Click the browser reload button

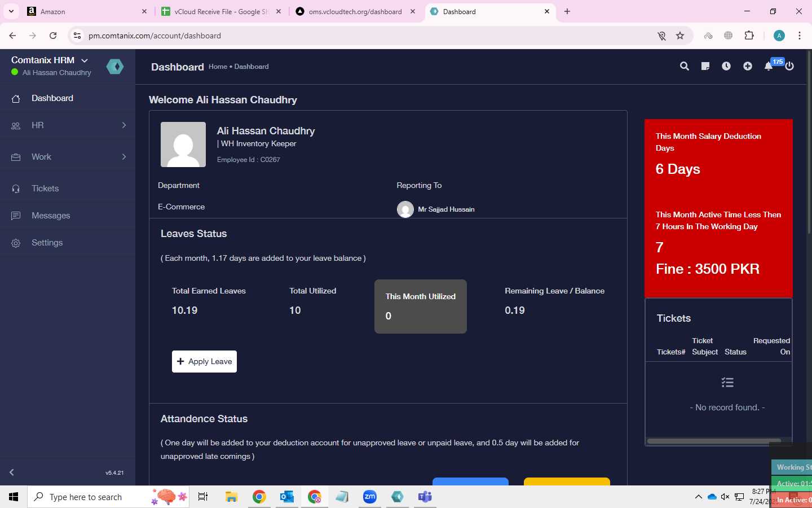point(53,36)
